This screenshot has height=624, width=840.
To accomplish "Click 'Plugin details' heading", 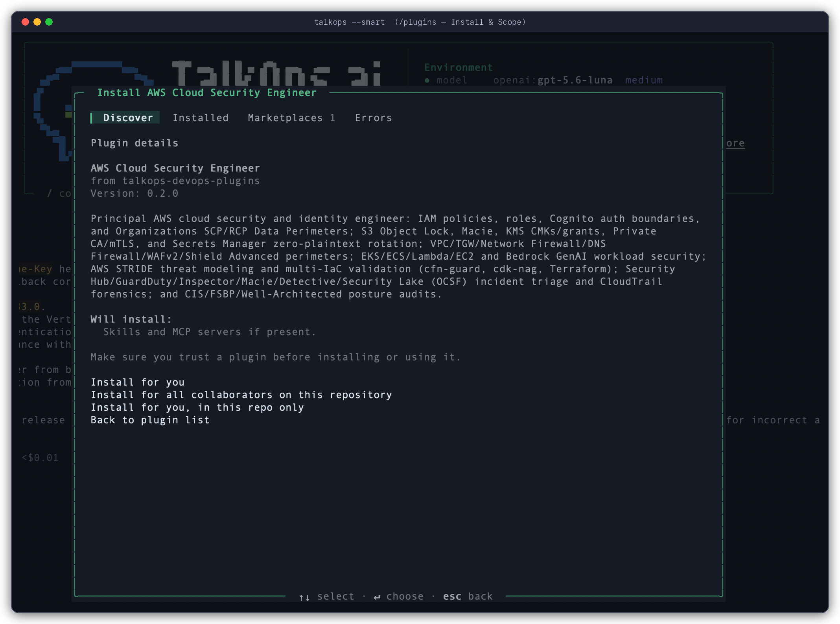I will point(134,143).
